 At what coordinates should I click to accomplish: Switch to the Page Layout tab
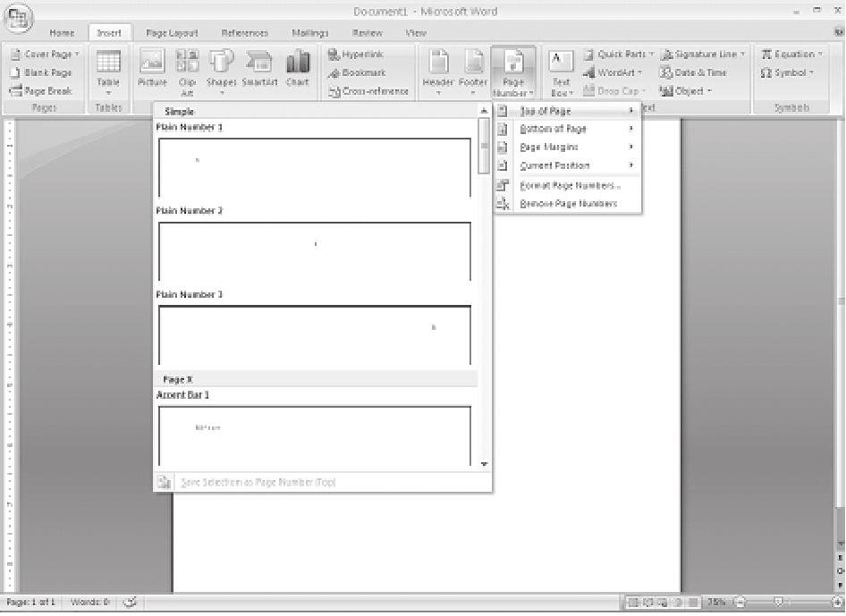pyautogui.click(x=172, y=33)
